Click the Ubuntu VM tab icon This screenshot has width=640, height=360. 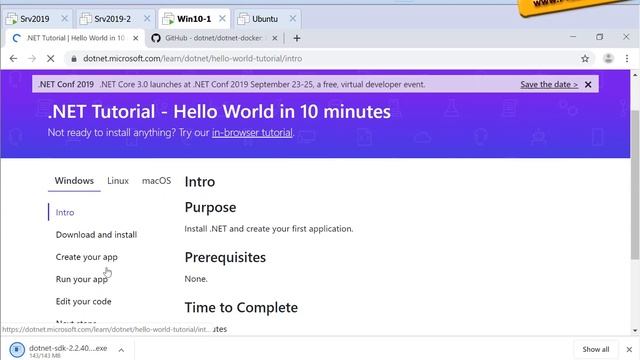(x=243, y=19)
